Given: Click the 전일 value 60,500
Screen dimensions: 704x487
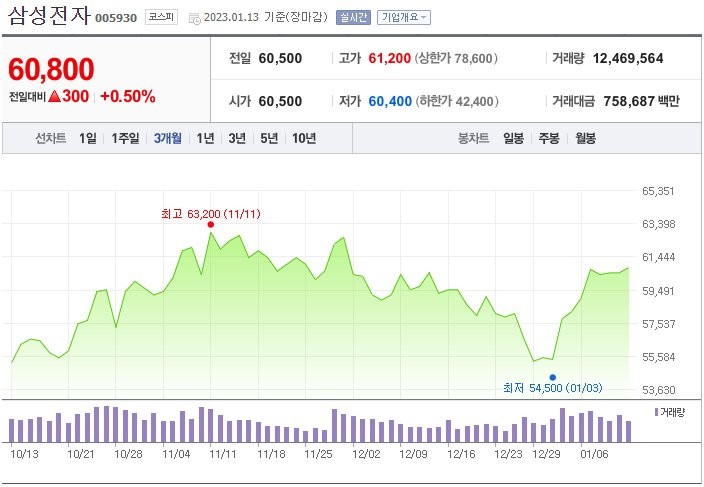Looking at the screenshot, I should tap(280, 58).
